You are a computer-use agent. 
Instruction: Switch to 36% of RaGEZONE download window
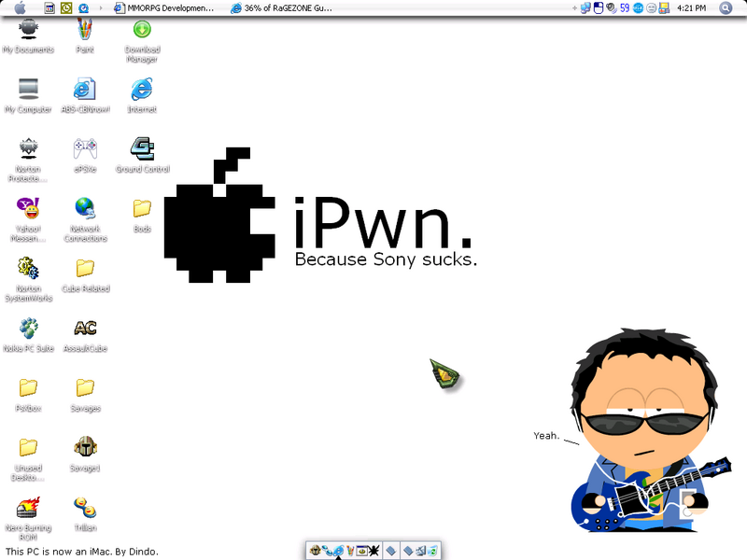pos(282,7)
